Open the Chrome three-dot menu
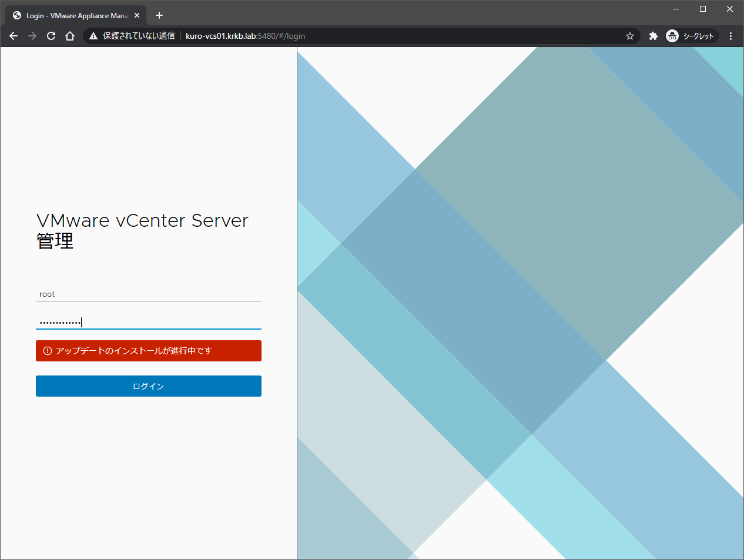Viewport: 744px width, 560px height. point(730,36)
